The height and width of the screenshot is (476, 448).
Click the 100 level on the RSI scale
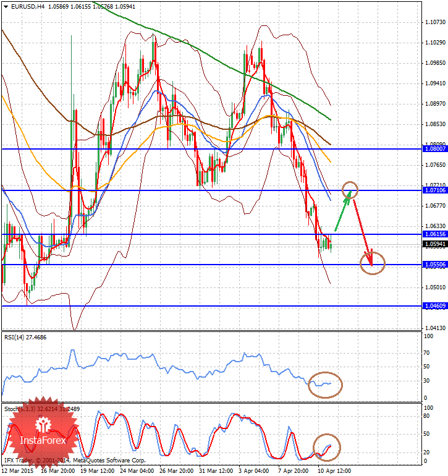pos(428,336)
